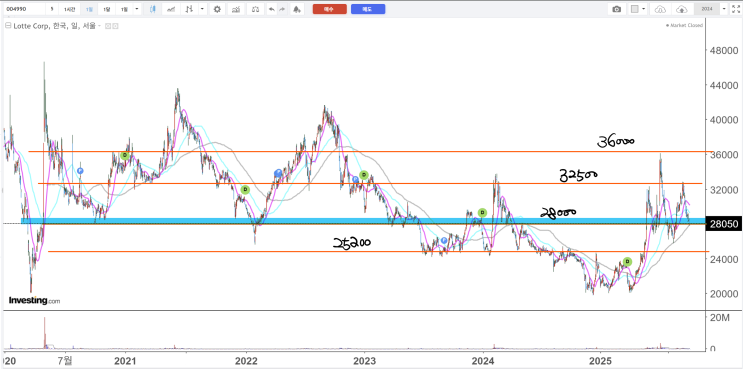Image resolution: width=743 pixels, height=369 pixels.
Task: Open dropdown next to 2024 layout name
Action: [724, 9]
